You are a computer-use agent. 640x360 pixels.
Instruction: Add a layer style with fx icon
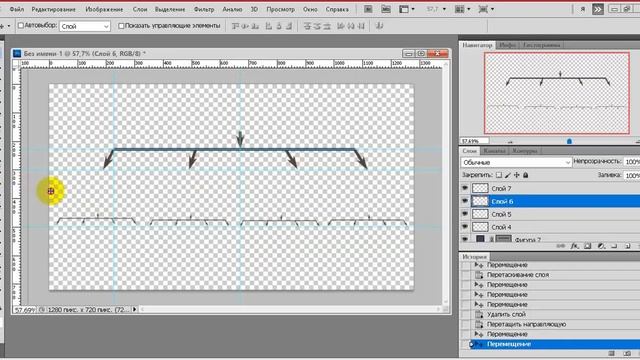[575, 246]
